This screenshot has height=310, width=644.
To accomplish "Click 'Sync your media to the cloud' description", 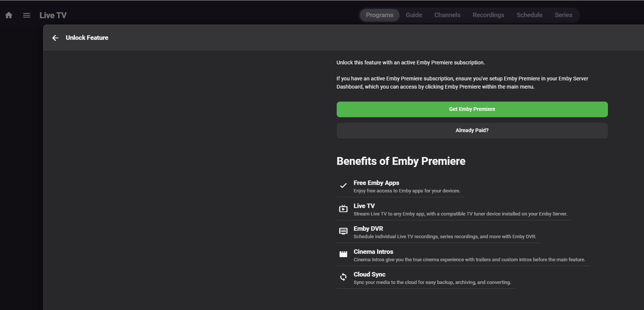I will [432, 282].
